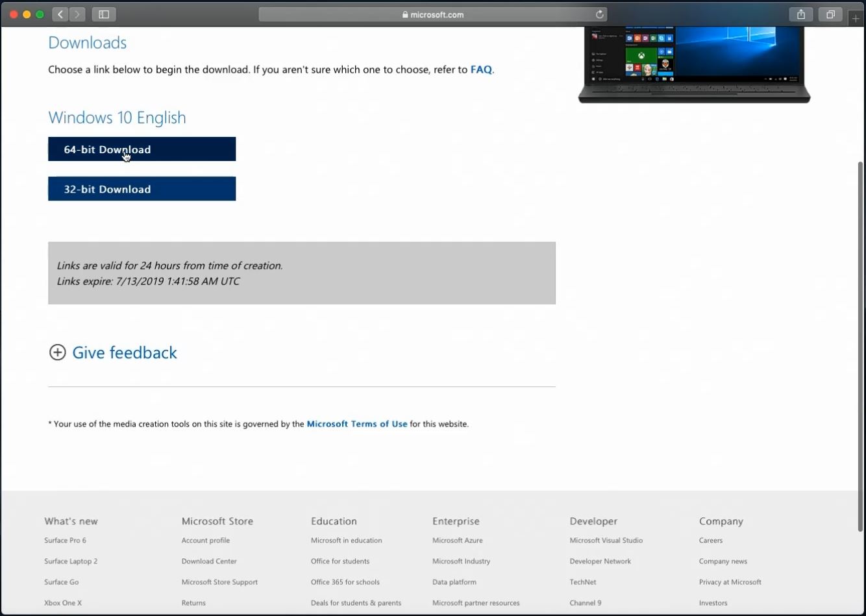This screenshot has width=866, height=616.
Task: Click the What's new footer heading
Action: pyautogui.click(x=71, y=521)
